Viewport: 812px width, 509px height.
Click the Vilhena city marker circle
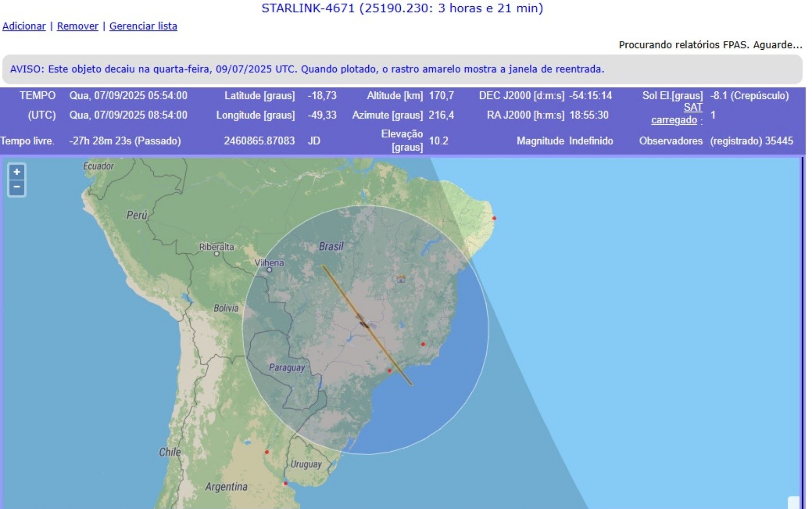[270, 269]
